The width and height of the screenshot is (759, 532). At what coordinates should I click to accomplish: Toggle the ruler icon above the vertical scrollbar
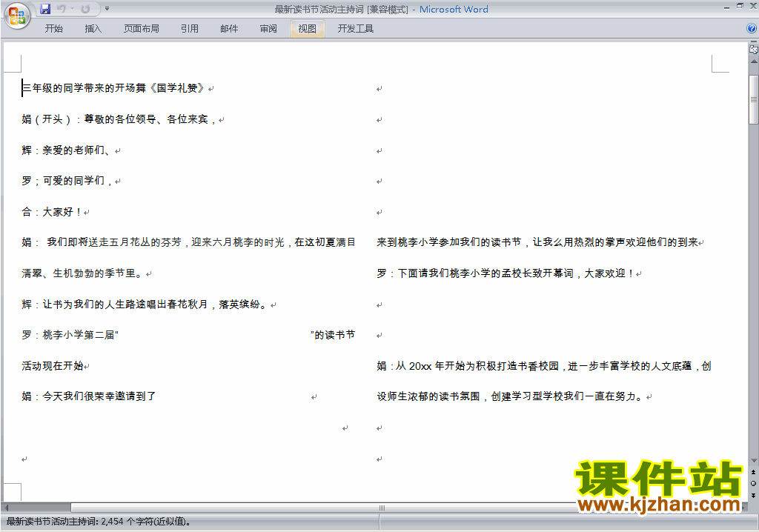click(754, 50)
